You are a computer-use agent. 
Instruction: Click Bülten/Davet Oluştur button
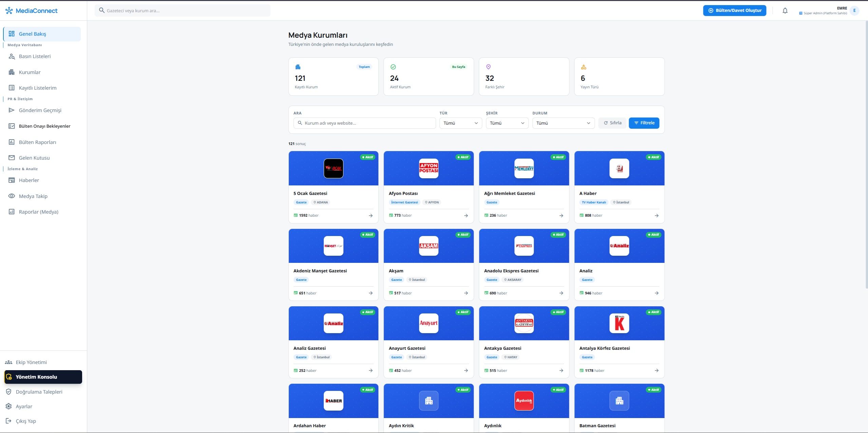[734, 11]
